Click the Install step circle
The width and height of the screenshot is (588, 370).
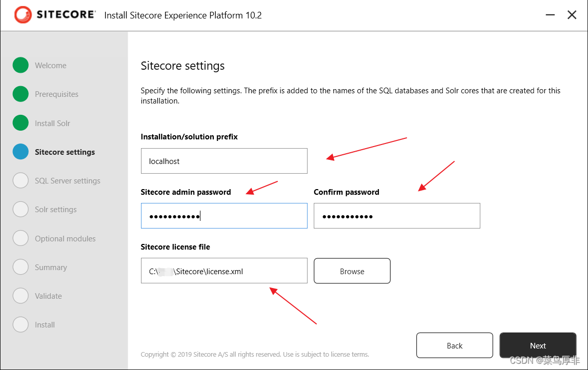(x=21, y=324)
